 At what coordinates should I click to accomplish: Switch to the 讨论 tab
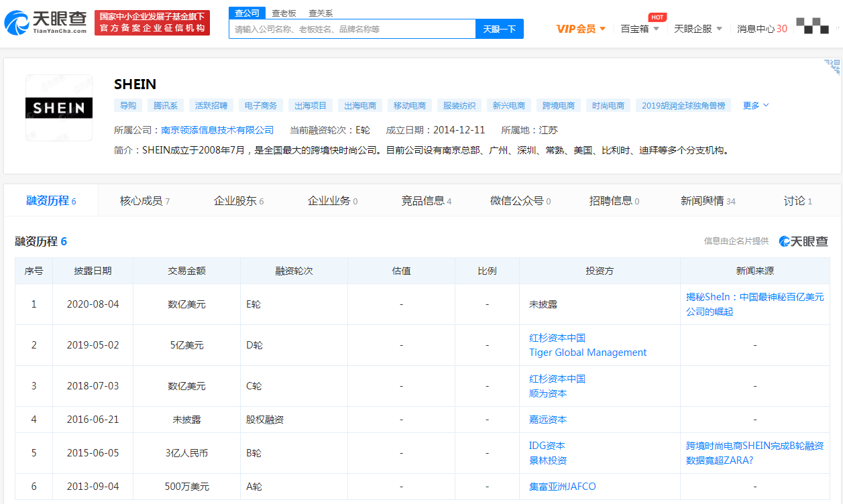798,200
